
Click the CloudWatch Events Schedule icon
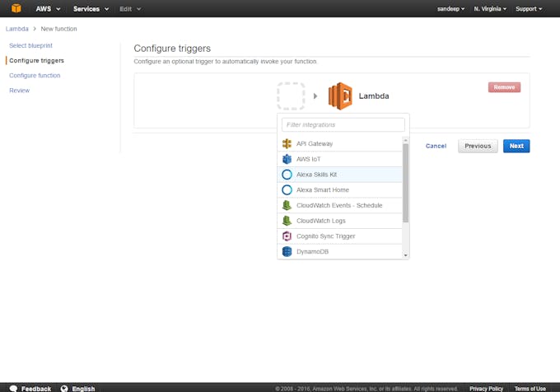click(x=287, y=205)
